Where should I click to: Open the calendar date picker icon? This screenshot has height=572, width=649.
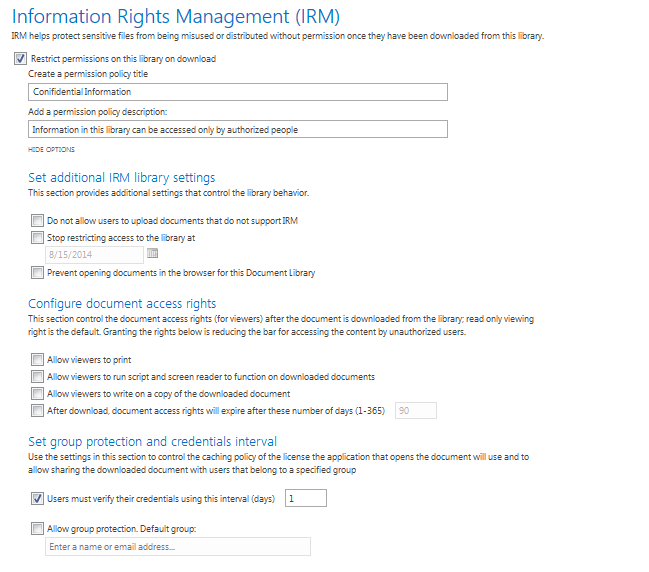point(152,253)
